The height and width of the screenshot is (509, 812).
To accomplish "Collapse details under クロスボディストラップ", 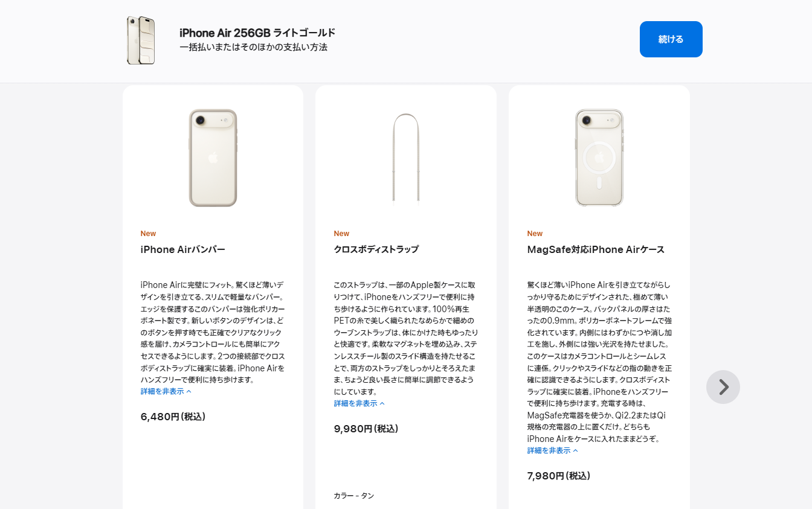I will click(359, 403).
